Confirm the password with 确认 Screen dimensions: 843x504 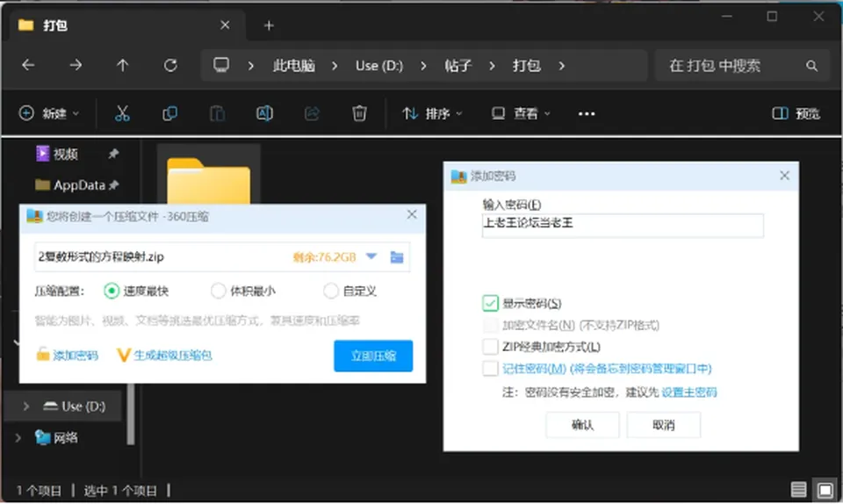582,425
